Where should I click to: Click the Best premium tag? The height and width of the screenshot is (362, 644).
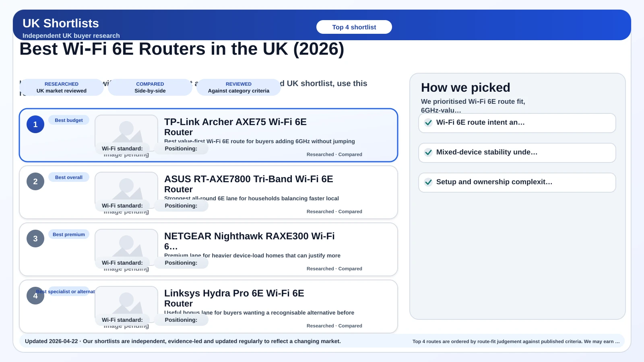click(x=69, y=234)
